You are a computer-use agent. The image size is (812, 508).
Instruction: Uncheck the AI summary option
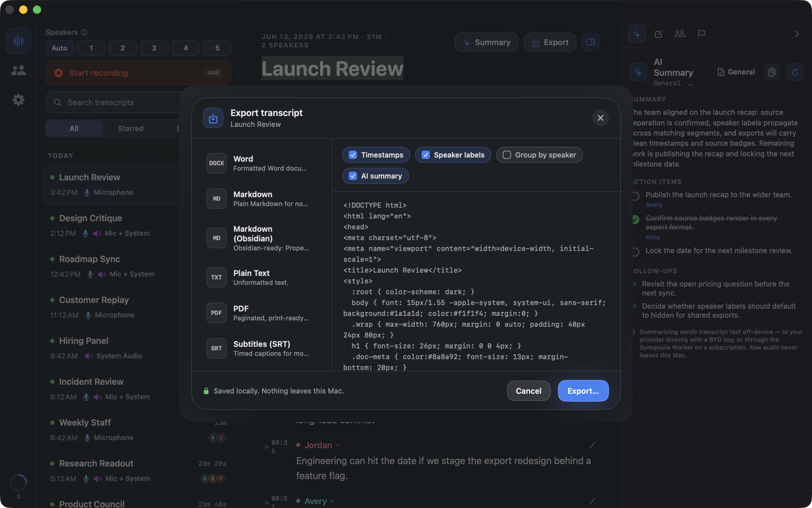(x=375, y=176)
